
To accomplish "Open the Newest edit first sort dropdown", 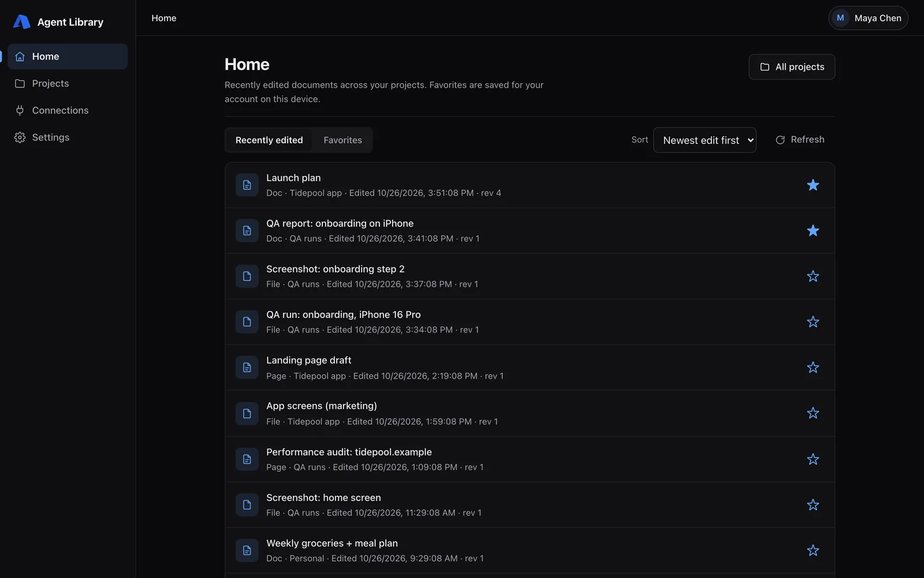I will click(705, 140).
